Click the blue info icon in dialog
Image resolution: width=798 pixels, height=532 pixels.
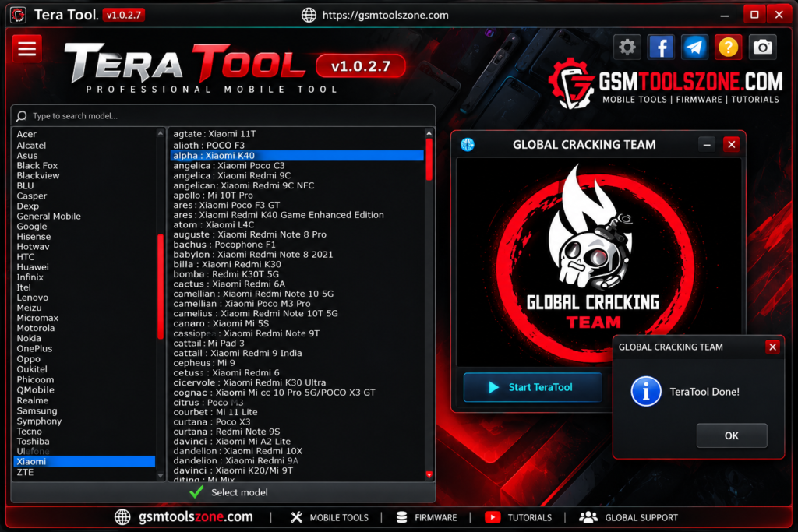tap(646, 391)
